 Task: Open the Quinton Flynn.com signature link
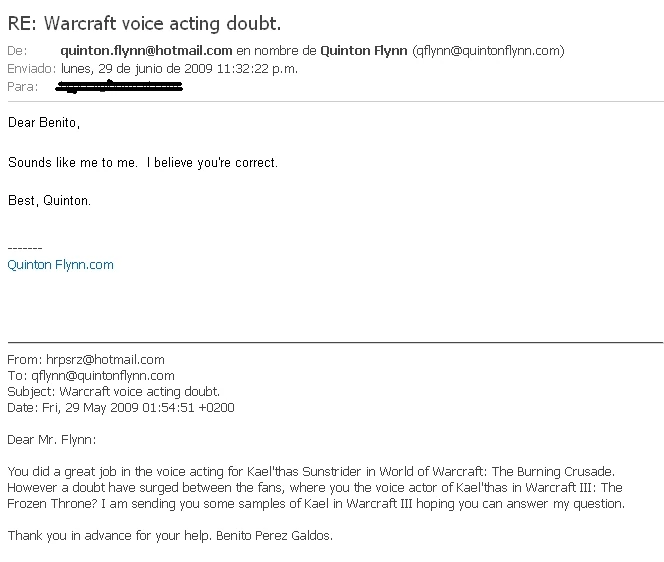click(60, 265)
